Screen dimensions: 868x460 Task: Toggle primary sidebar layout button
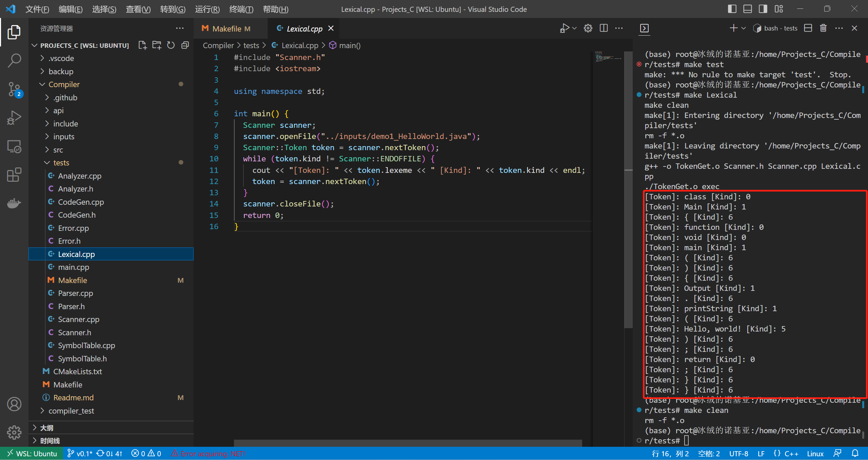tap(732, 9)
